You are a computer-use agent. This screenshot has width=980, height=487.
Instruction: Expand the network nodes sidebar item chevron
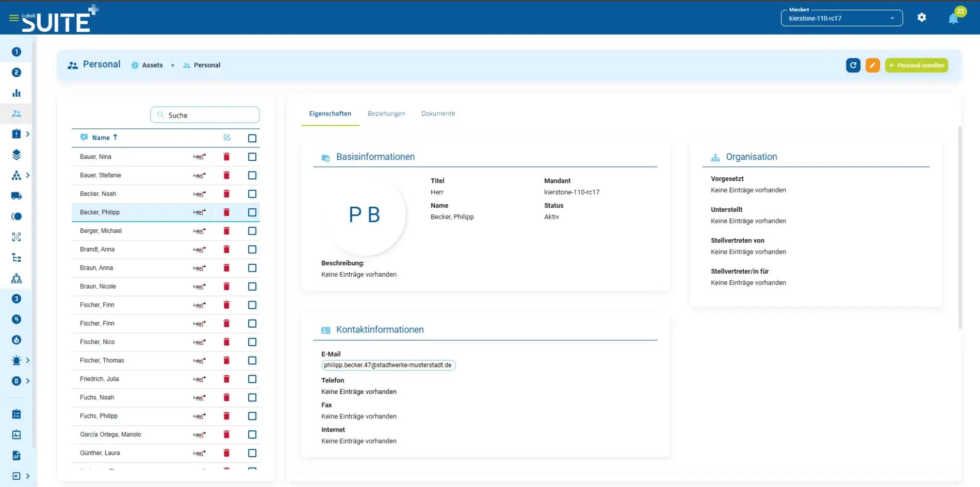click(x=28, y=175)
